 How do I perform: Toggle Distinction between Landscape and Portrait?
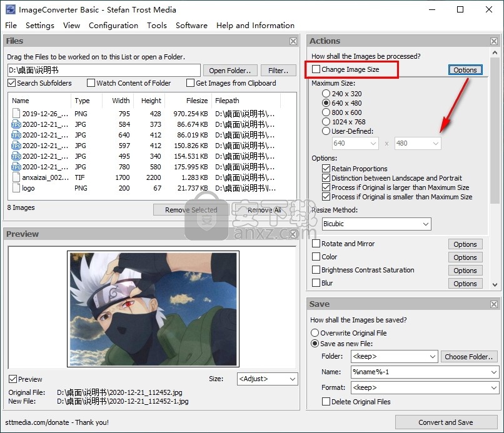pos(326,178)
